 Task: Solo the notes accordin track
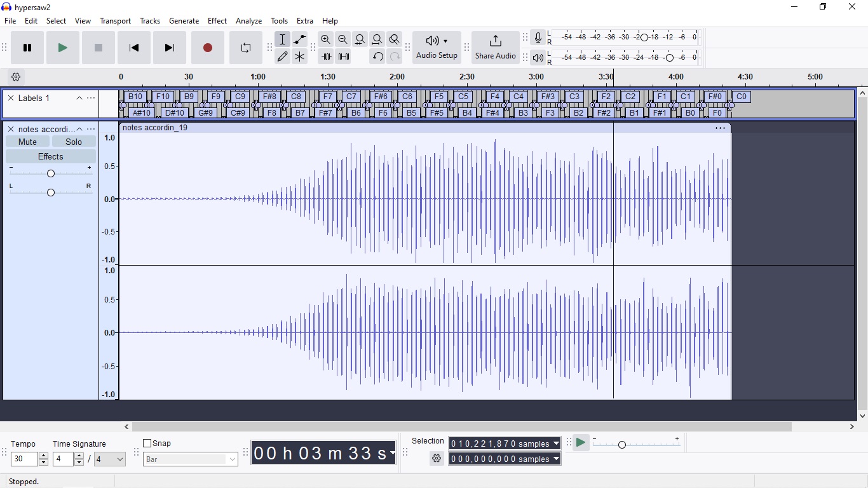pyautogui.click(x=74, y=142)
